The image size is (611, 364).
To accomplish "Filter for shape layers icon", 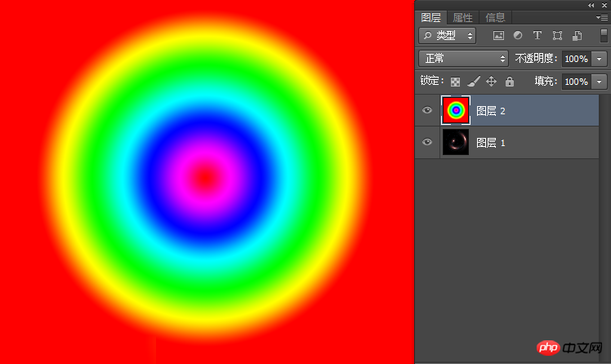I will 558,36.
